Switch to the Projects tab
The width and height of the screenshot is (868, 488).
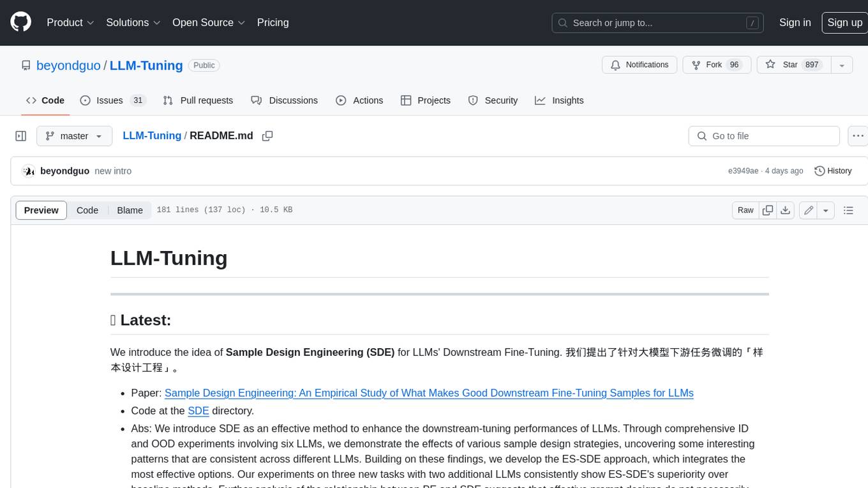pyautogui.click(x=426, y=100)
